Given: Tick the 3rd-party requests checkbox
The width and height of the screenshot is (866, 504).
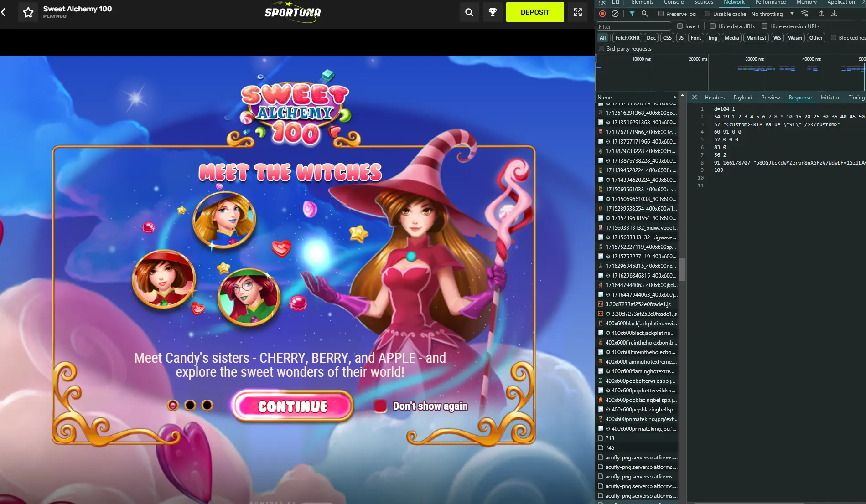Looking at the screenshot, I should click(x=602, y=48).
